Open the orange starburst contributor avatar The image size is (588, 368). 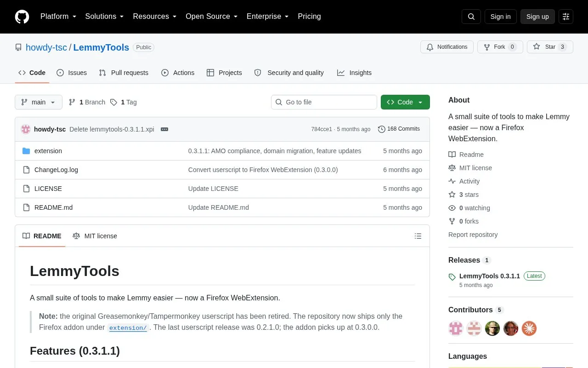(x=529, y=328)
